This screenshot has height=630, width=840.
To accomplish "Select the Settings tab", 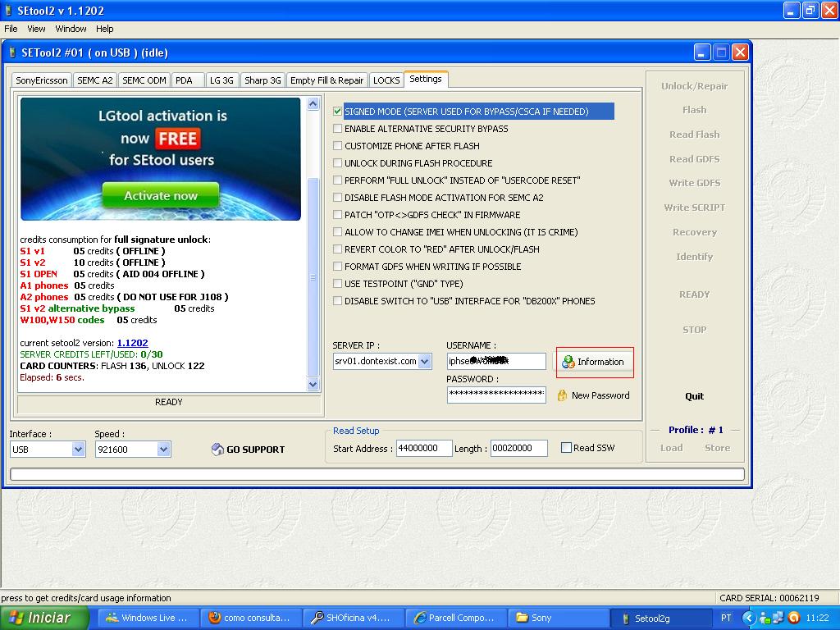I will click(426, 79).
